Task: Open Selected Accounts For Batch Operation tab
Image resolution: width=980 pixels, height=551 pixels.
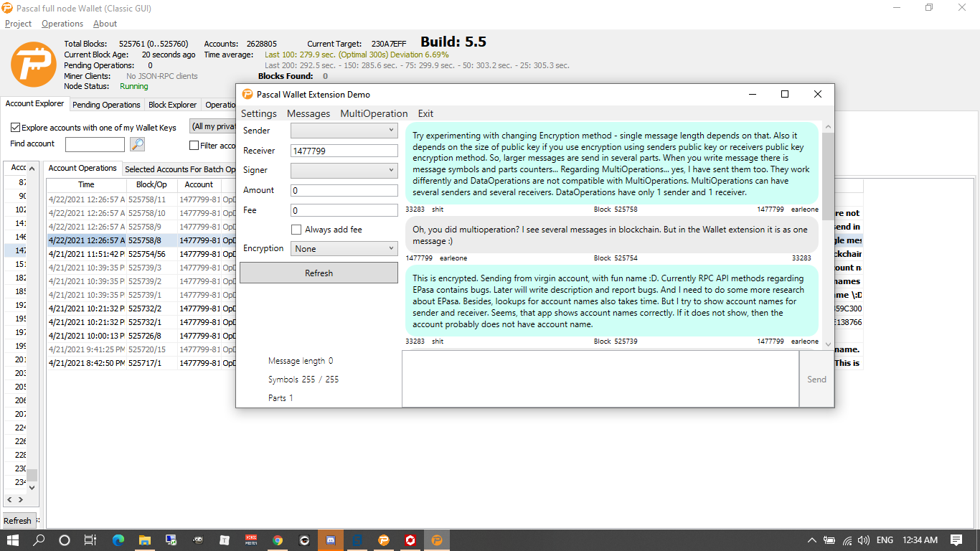Action: point(180,169)
